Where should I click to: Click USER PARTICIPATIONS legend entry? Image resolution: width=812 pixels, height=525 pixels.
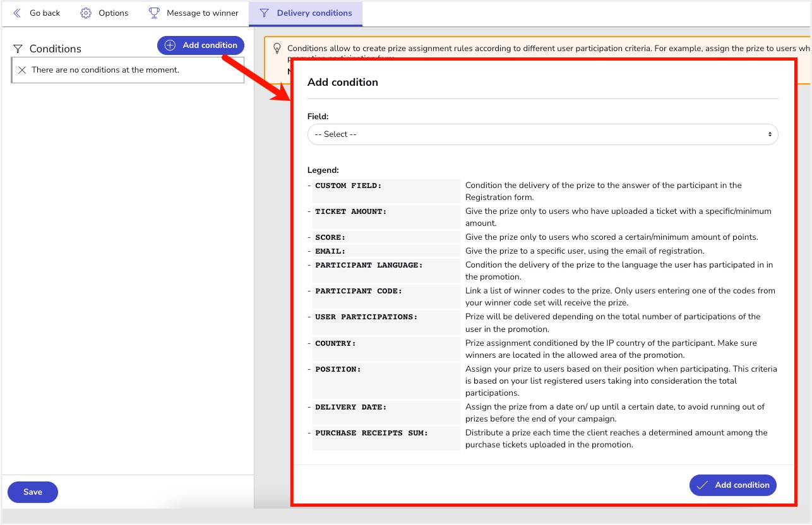click(366, 317)
